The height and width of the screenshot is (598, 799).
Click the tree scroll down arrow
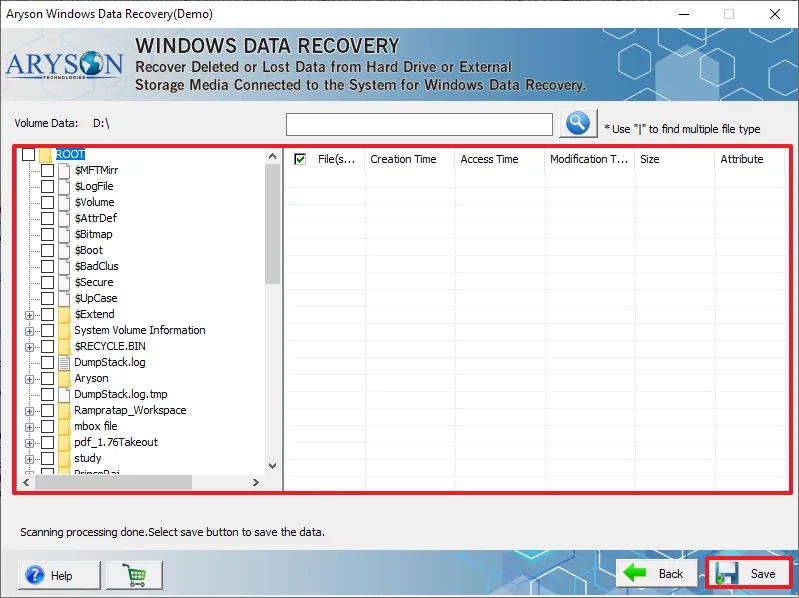tap(273, 466)
